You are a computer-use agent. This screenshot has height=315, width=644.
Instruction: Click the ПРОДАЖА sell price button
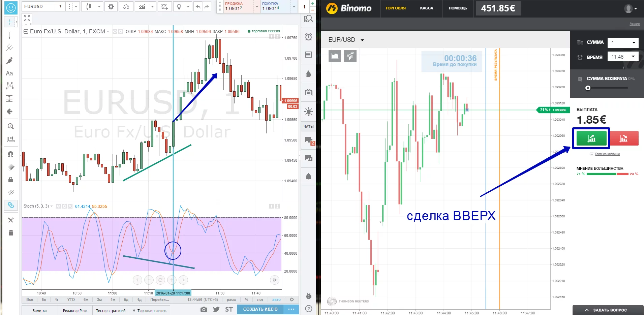(238, 6)
